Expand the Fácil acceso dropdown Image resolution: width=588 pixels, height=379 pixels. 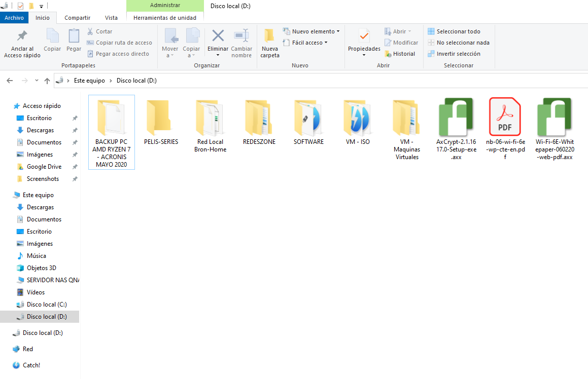[x=305, y=43]
